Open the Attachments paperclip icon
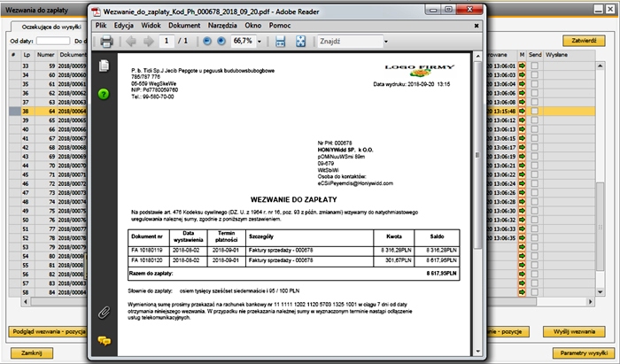 click(x=104, y=313)
